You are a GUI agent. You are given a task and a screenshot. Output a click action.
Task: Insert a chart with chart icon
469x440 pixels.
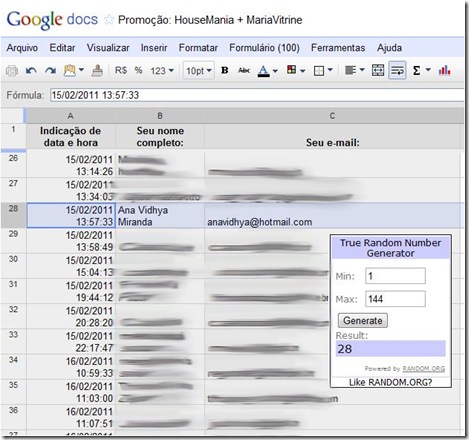pos(445,70)
